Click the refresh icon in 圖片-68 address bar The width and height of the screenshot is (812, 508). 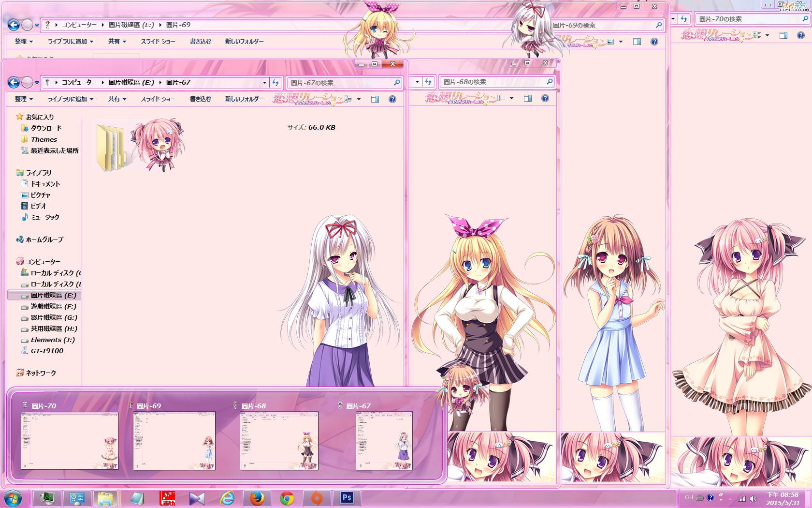(429, 82)
